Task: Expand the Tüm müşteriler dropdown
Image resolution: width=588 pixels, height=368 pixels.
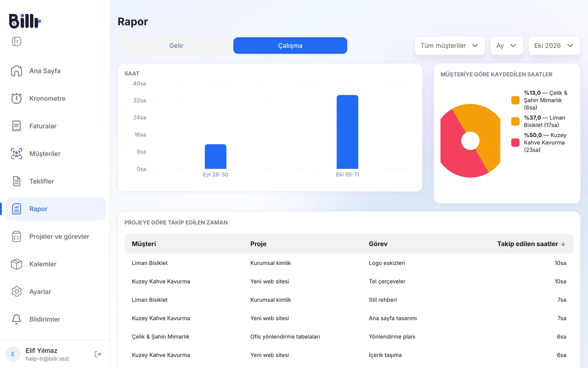Action: (450, 46)
